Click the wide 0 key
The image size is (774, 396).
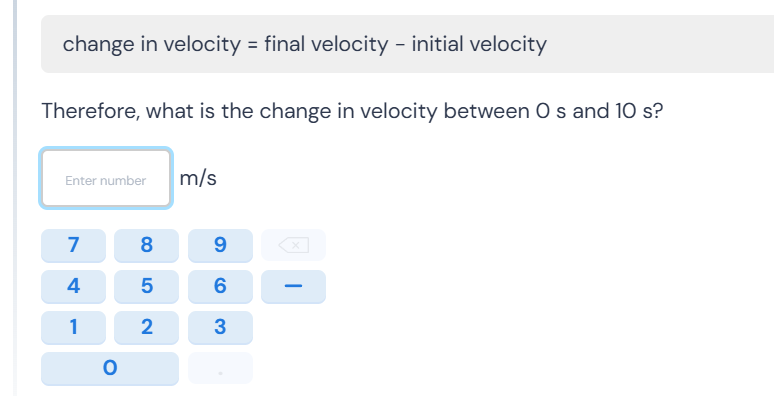110,368
